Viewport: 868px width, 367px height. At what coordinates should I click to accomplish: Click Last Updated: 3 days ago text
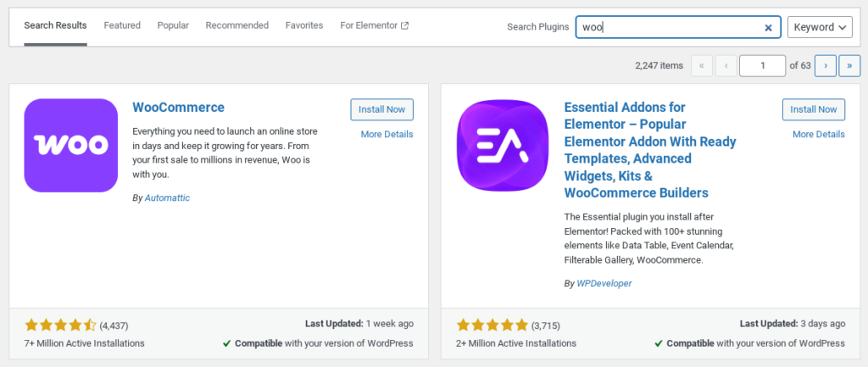pos(793,324)
